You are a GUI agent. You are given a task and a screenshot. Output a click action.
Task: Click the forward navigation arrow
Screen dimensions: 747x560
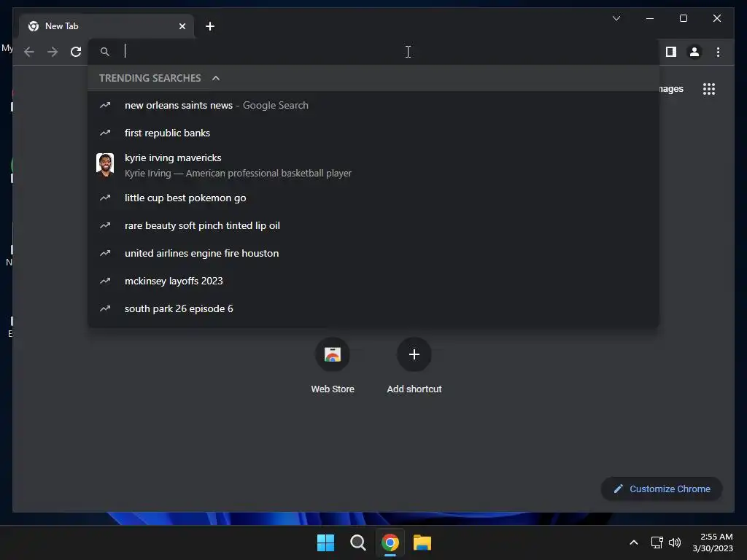53,52
